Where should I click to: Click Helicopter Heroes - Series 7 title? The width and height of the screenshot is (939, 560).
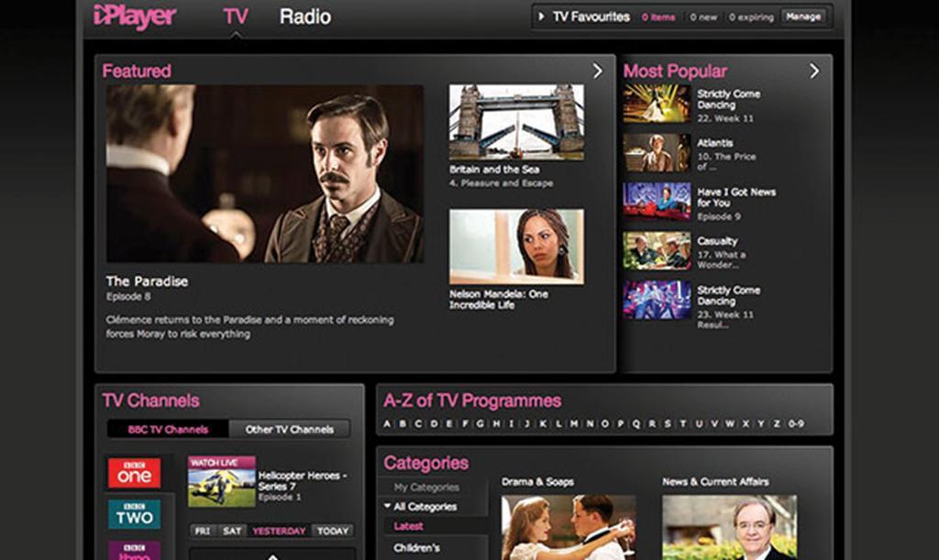(303, 481)
